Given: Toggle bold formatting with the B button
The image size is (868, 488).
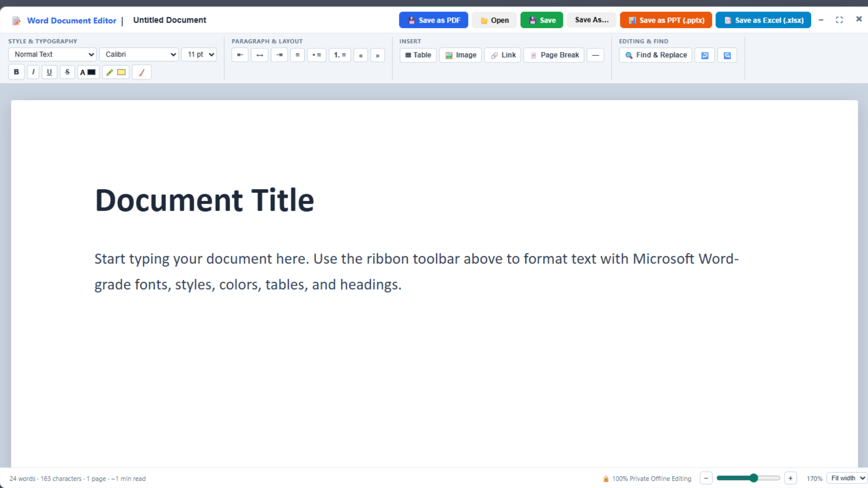Looking at the screenshot, I should [16, 72].
